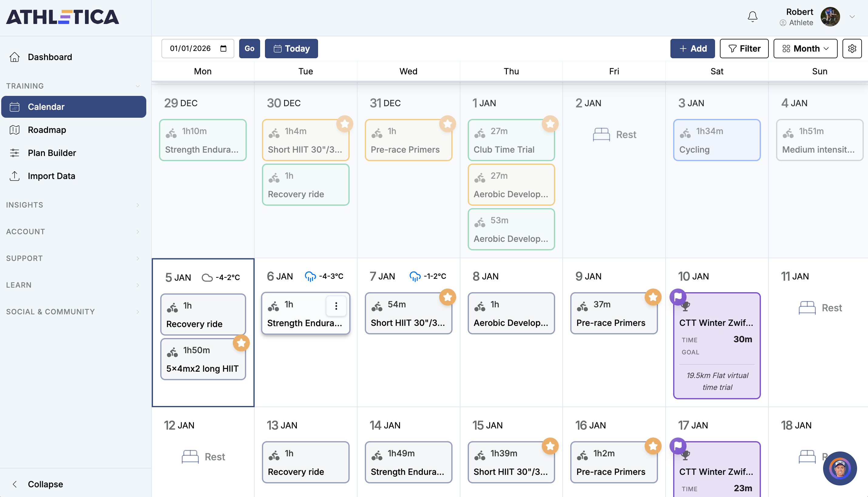Open three-dot menu on 6 Jan workout
868x497 pixels.
click(x=336, y=306)
